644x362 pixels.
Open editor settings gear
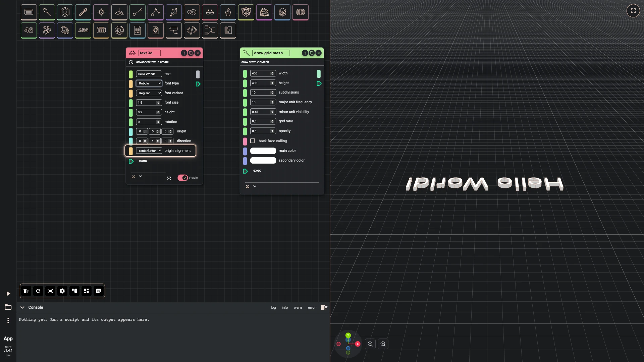[62, 291]
